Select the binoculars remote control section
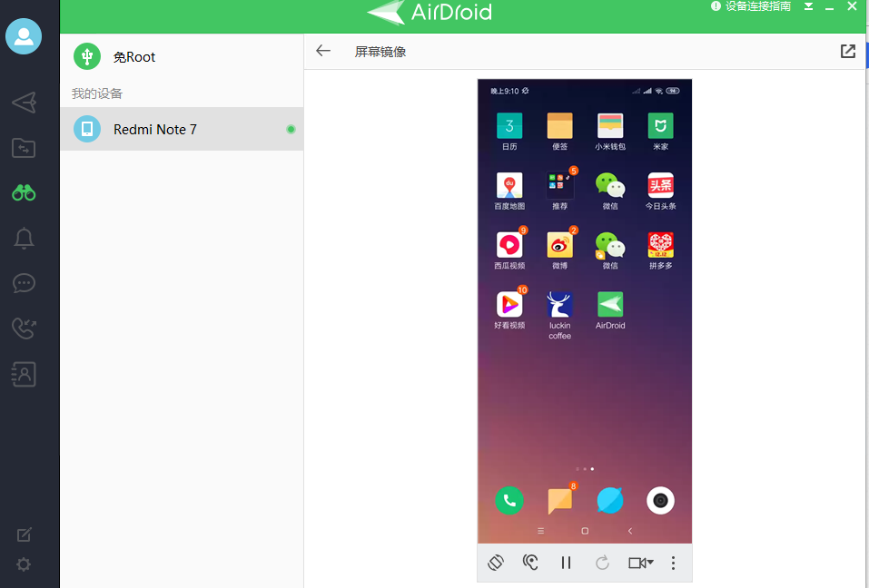869x588 pixels. (x=24, y=192)
